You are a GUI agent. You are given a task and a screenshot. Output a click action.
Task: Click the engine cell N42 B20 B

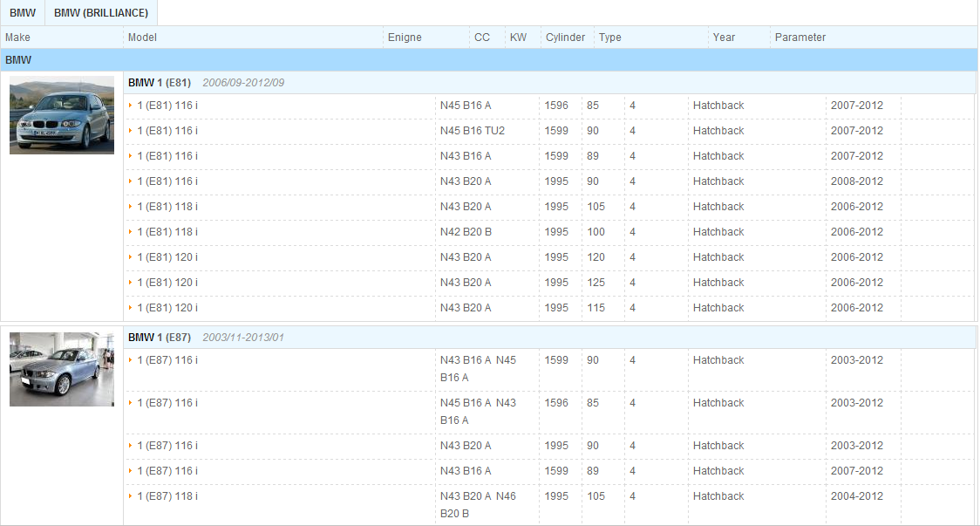(x=466, y=232)
